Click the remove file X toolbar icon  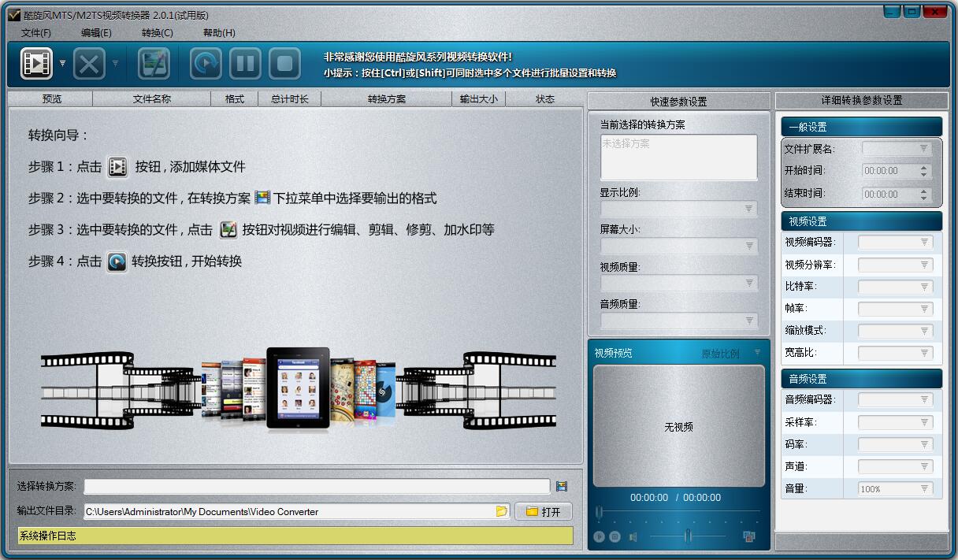[x=90, y=63]
